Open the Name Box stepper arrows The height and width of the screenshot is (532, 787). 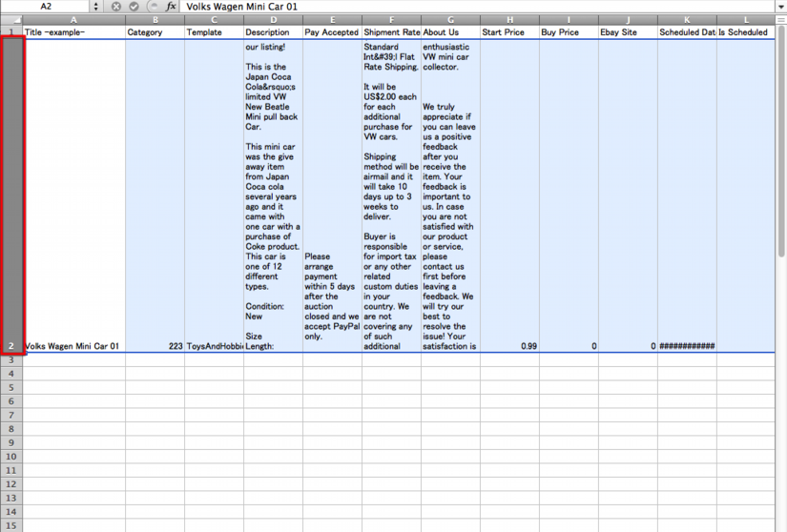pyautogui.click(x=95, y=7)
